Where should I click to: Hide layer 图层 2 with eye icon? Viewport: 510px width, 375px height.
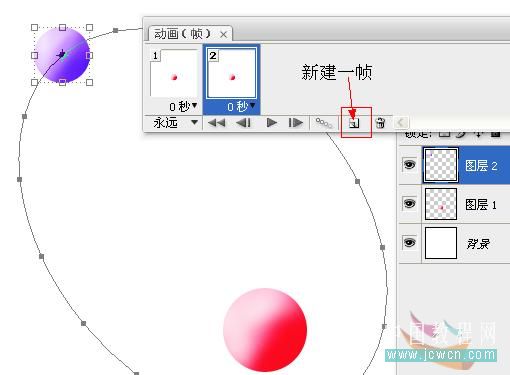[409, 165]
